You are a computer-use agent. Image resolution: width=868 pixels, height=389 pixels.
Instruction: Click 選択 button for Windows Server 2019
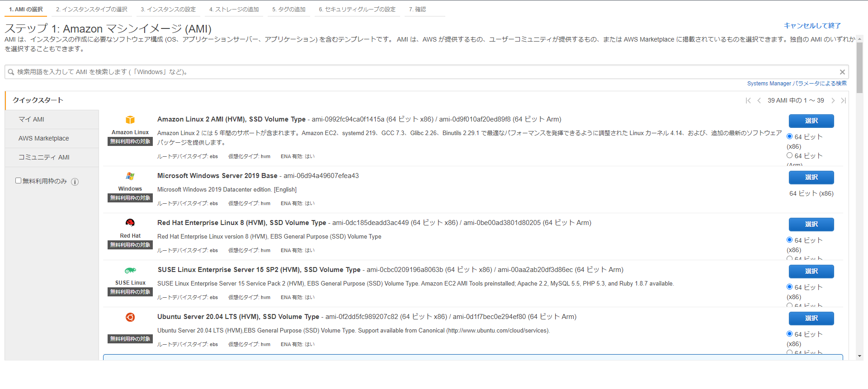(811, 177)
